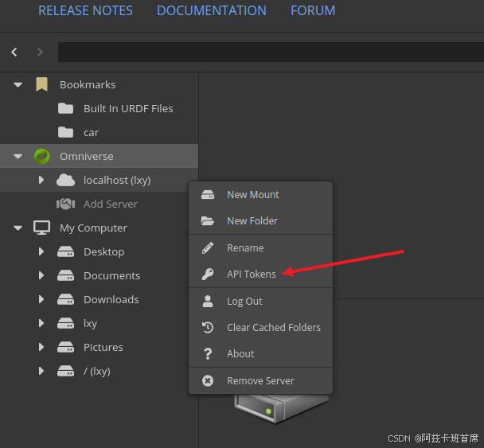Click the car folder icon

tap(66, 132)
